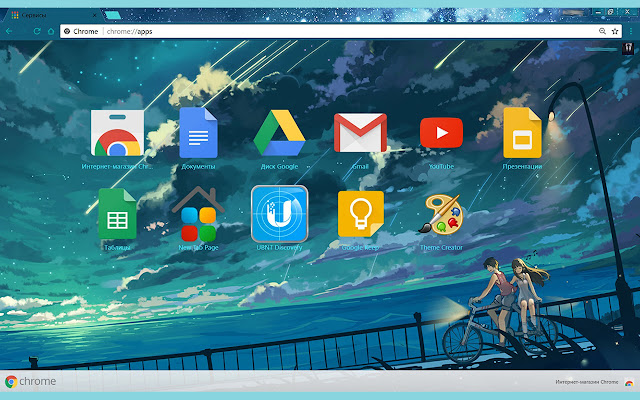Image resolution: width=640 pixels, height=400 pixels.
Task: Open a new tab
Action: [x=112, y=15]
